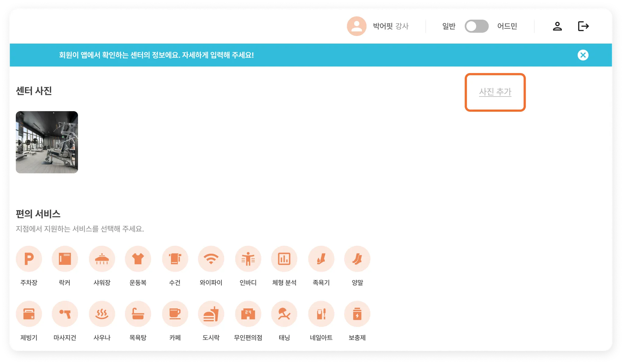Select the 와이파이 wifi service icon
624x364 pixels.
click(211, 259)
